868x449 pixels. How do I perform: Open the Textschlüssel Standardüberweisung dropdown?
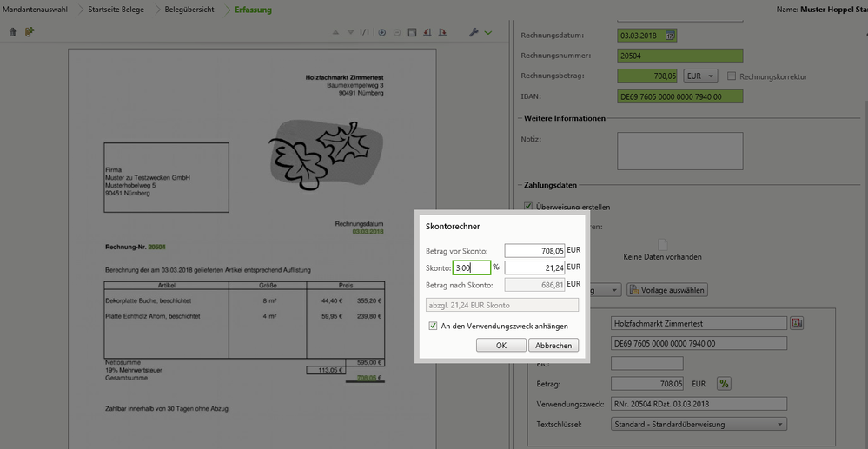pyautogui.click(x=699, y=425)
